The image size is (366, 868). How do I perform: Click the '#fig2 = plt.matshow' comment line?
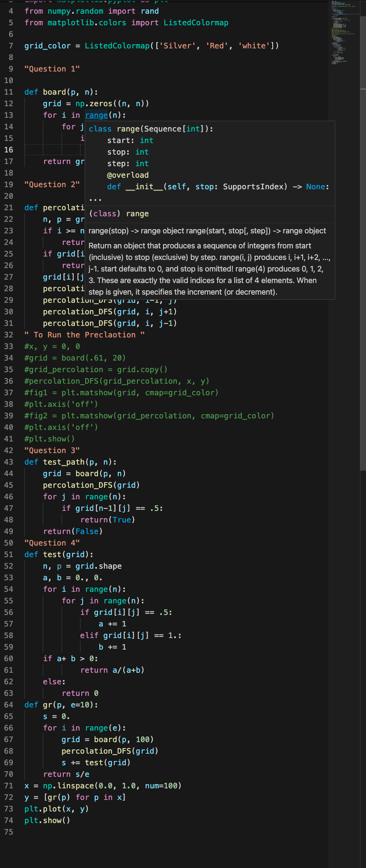tap(149, 416)
